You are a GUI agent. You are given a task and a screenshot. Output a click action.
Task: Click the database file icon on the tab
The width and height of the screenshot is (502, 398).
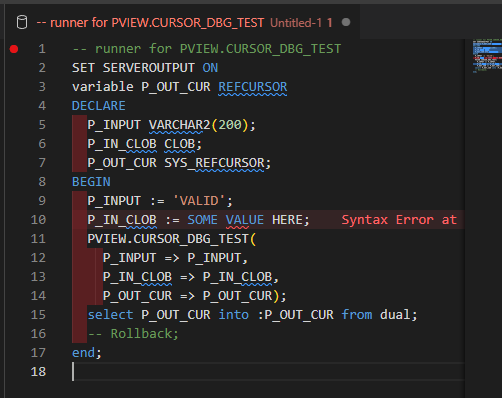click(22, 23)
